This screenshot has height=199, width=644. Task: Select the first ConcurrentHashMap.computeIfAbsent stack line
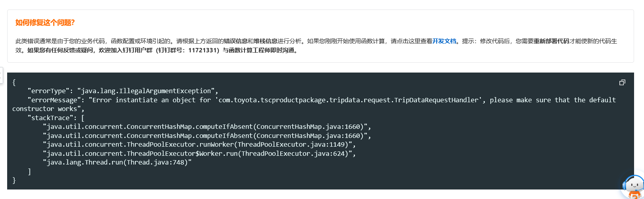pyautogui.click(x=207, y=127)
